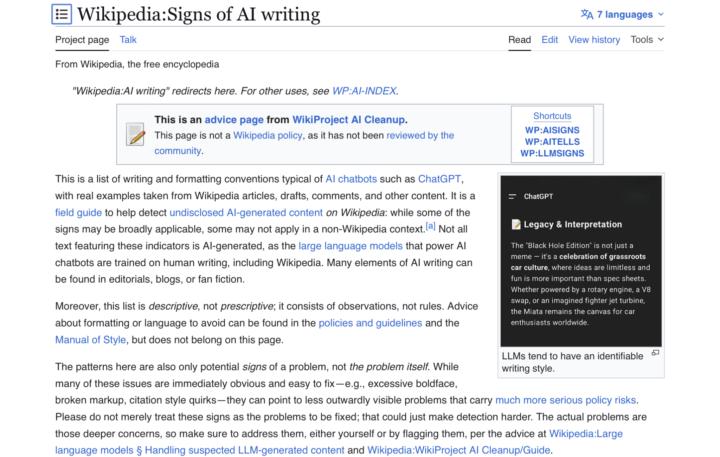
Task: Click caption 'LLMs tend to have an identifiable'
Action: [x=572, y=356]
